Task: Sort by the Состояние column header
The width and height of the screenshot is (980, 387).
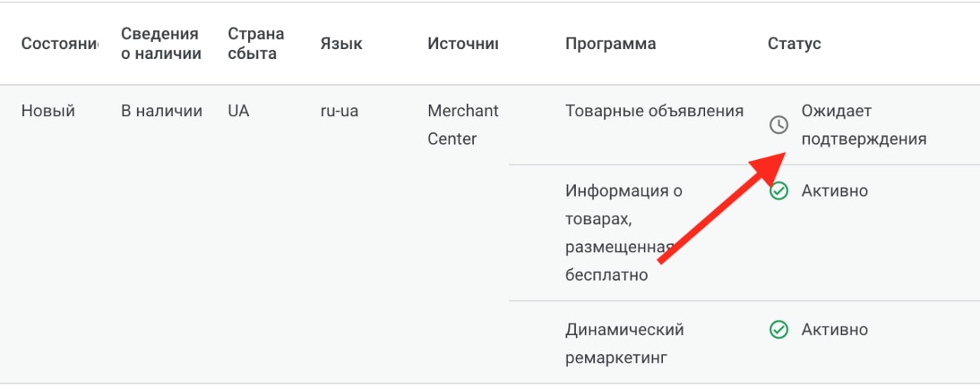Action: [x=60, y=44]
